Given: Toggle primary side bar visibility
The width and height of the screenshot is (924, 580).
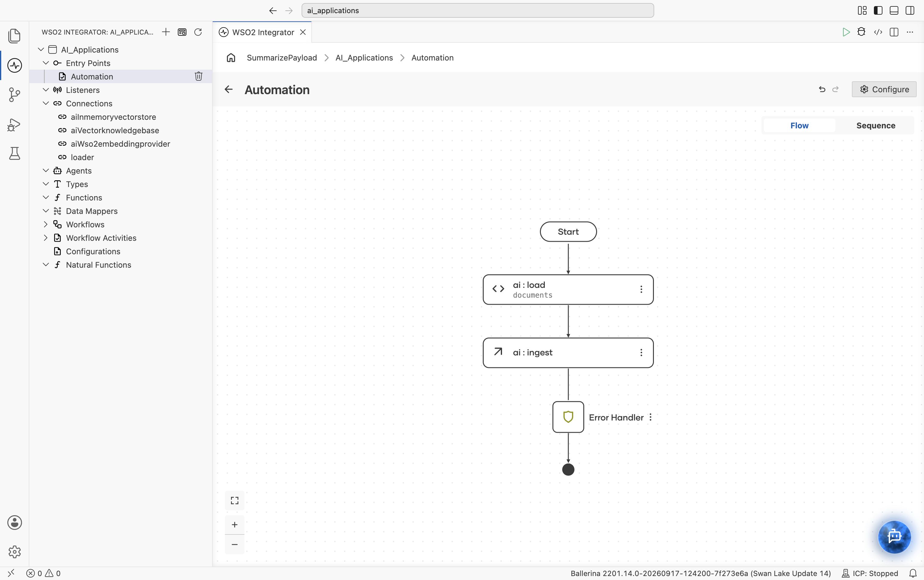Looking at the screenshot, I should tap(878, 10).
